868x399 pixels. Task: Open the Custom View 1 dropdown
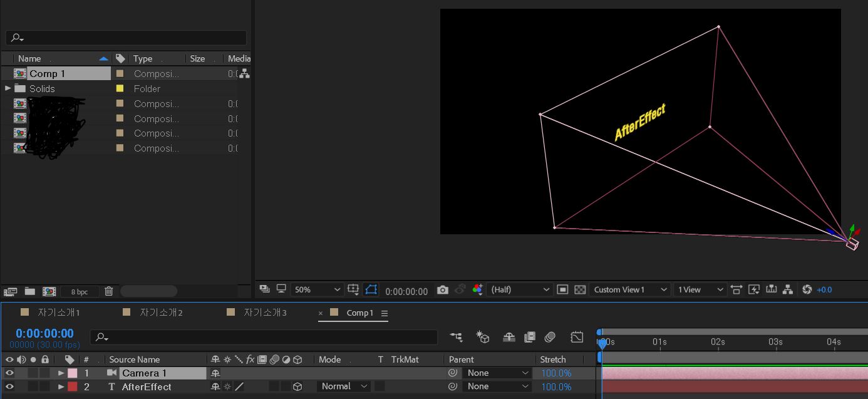point(629,289)
